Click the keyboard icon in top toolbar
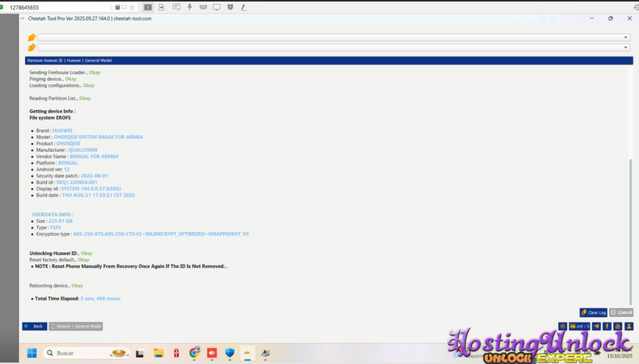Viewport: 639px width, 364px height. click(203, 7)
